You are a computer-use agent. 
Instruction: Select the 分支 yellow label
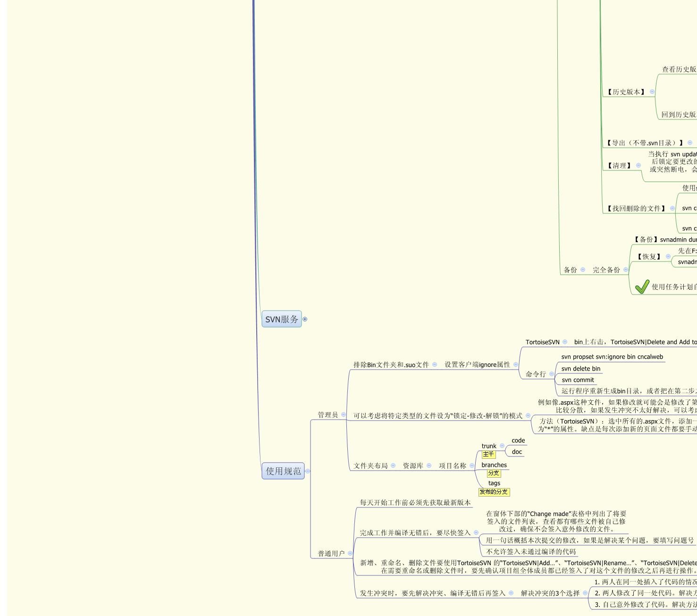(x=494, y=473)
